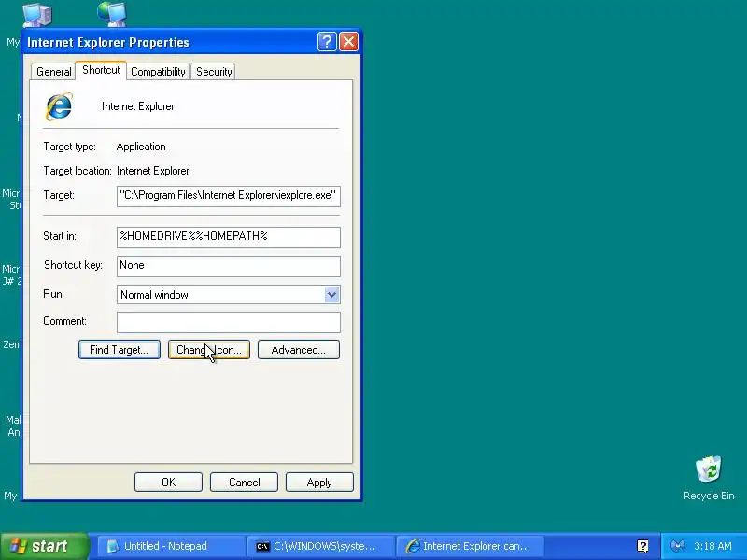Click inside the Target path field
This screenshot has width=747, height=560.
pos(228,196)
